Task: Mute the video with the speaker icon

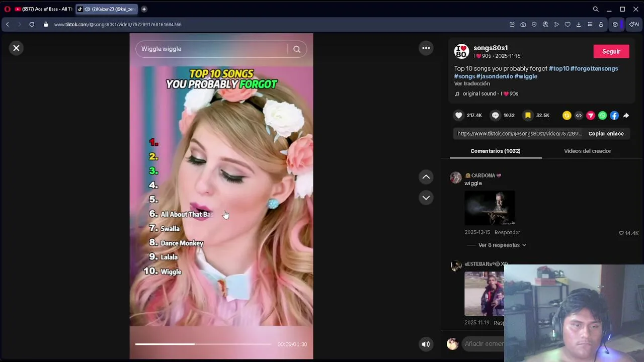Action: (426, 344)
